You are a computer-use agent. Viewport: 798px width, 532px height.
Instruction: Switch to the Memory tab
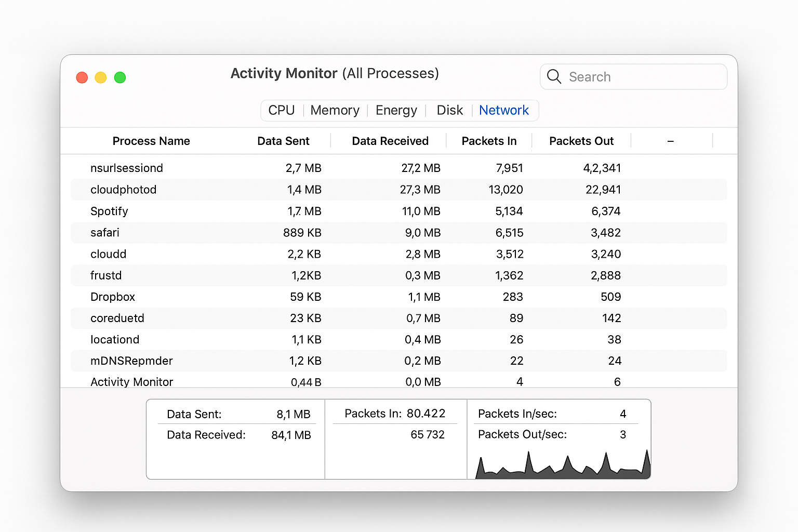click(x=335, y=110)
